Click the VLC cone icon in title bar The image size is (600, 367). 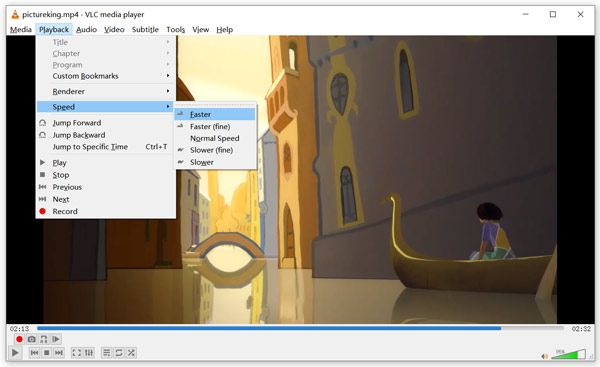(15, 15)
